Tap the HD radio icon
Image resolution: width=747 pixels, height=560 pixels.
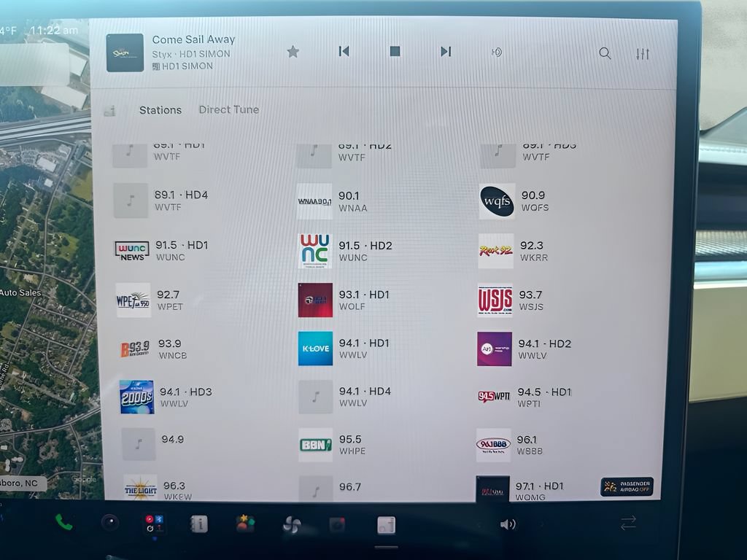[x=496, y=52]
